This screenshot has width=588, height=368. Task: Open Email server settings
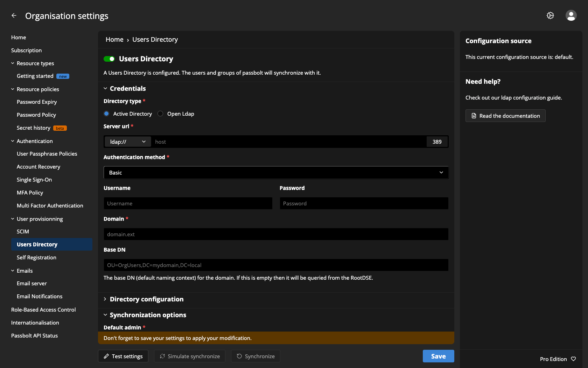[32, 284]
